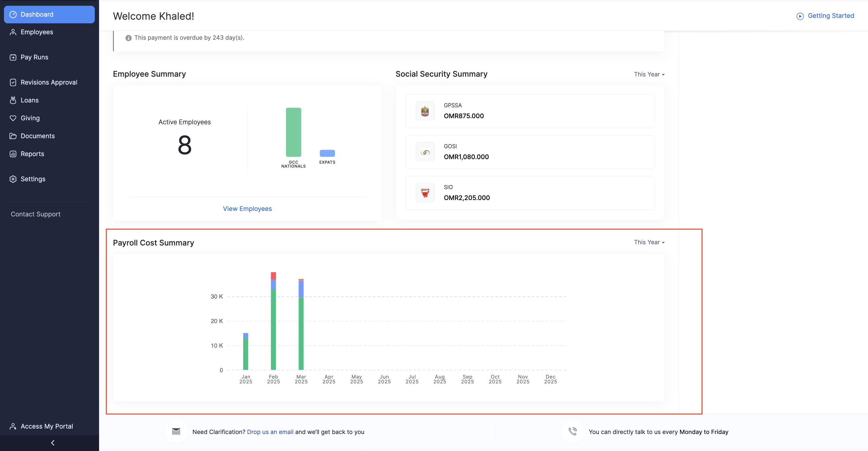Image resolution: width=868 pixels, height=451 pixels.
Task: Click the Pay Runs sidebar icon
Action: click(13, 57)
